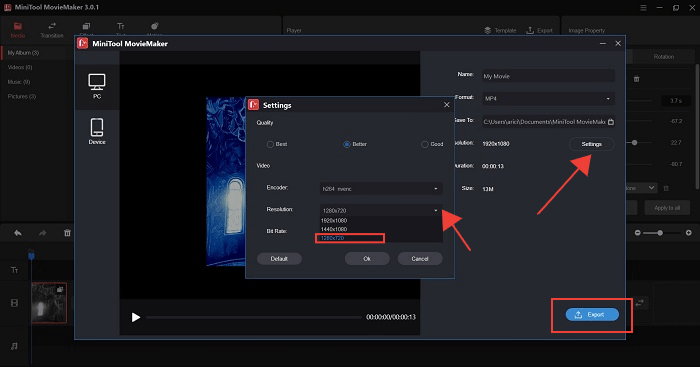Open the Text tab icon
Screen dimensions: 700x367
tap(121, 27)
